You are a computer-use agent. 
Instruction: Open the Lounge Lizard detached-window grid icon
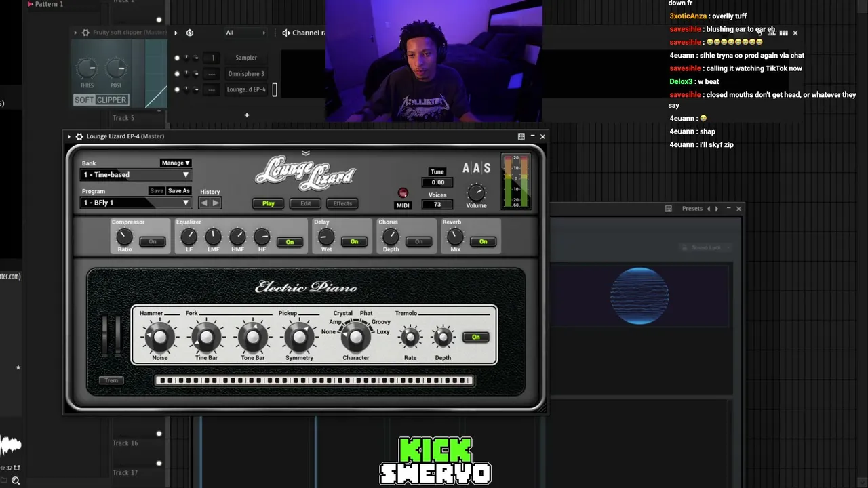point(521,136)
